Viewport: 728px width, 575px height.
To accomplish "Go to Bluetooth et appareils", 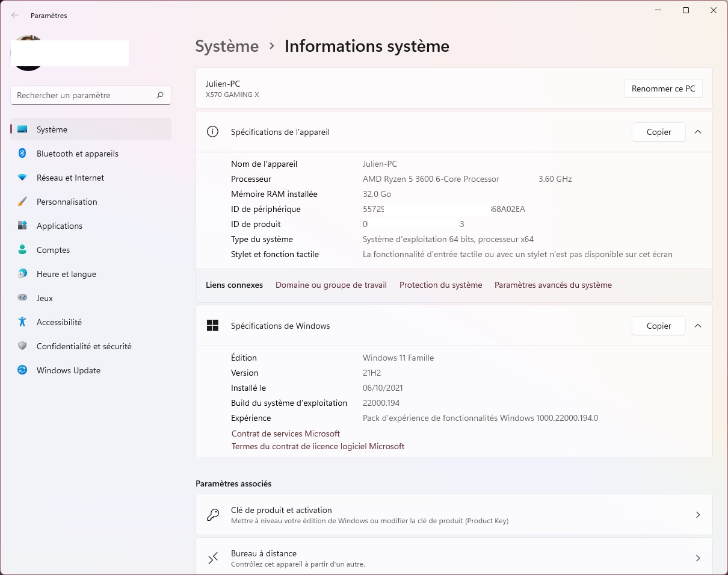I will click(91, 154).
